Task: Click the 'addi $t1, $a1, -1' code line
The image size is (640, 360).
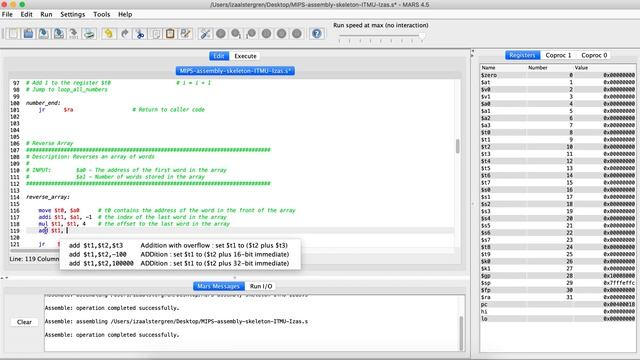Action: tap(65, 217)
